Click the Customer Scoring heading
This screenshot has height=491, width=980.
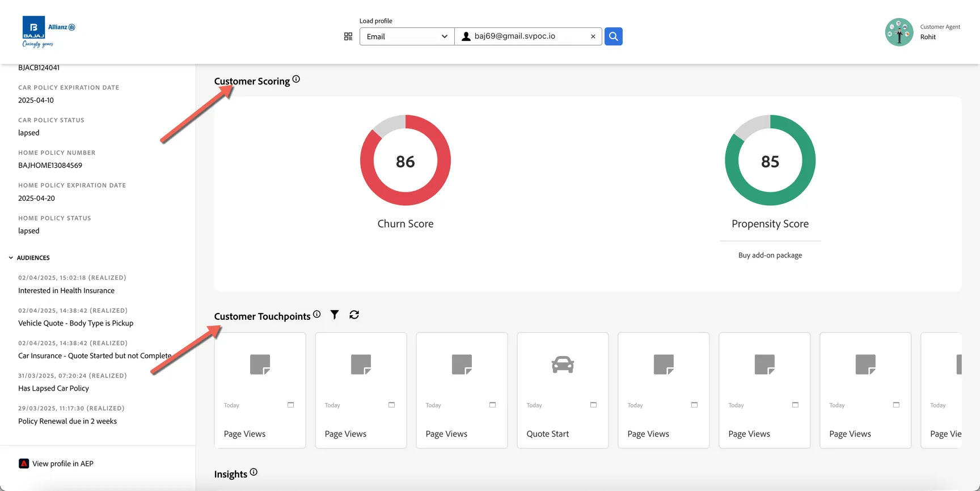coord(252,81)
